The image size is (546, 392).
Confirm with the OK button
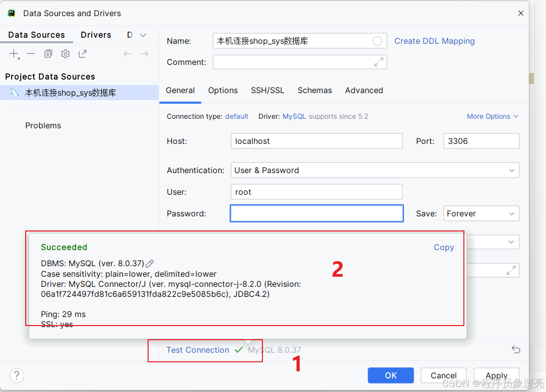point(391,375)
